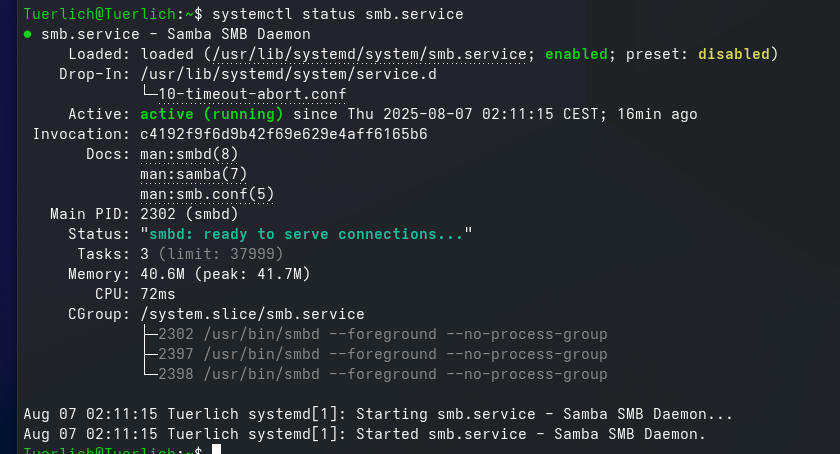Click the process 2398 tree entry

point(382,374)
